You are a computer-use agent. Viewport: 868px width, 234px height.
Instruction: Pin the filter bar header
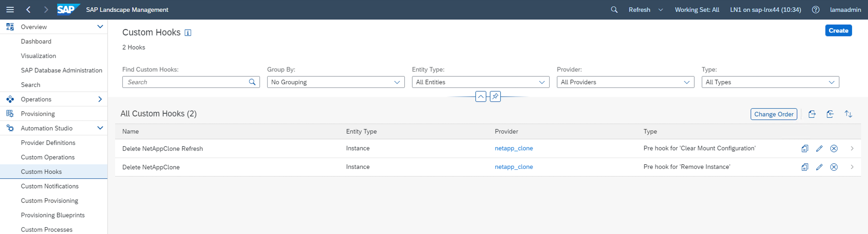pyautogui.click(x=495, y=97)
